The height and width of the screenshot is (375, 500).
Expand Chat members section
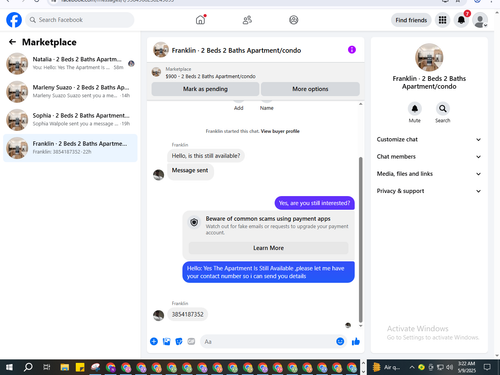coord(429,157)
